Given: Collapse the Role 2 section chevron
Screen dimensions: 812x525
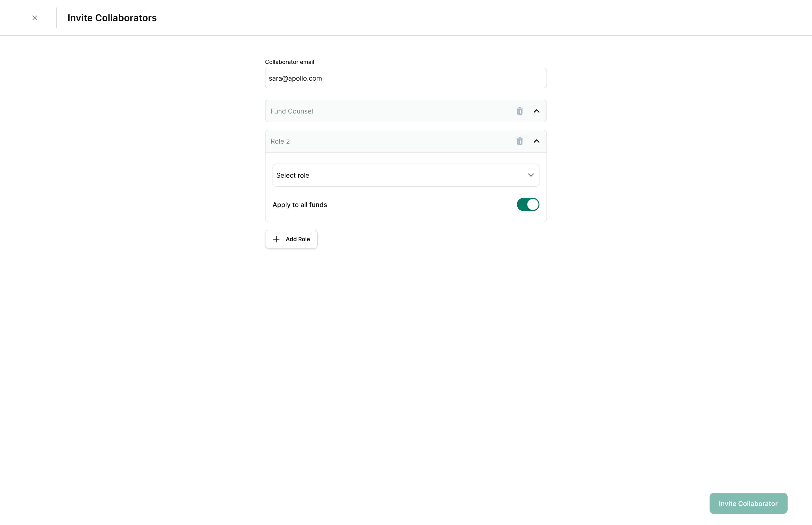Looking at the screenshot, I should click(536, 141).
